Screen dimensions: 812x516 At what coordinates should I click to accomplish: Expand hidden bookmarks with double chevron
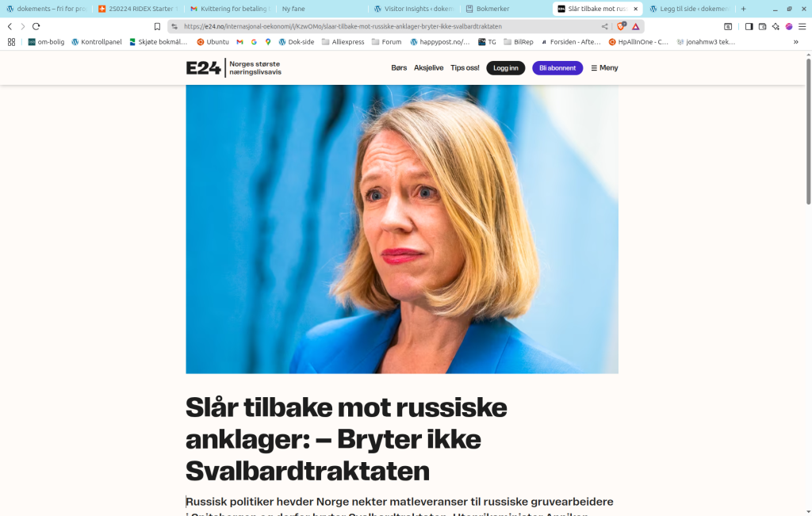(x=796, y=42)
